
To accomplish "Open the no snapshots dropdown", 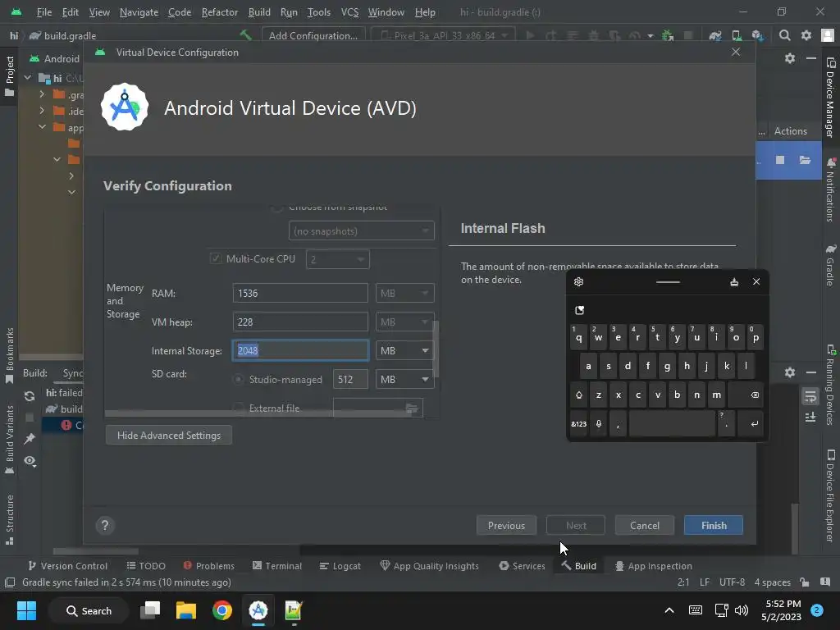I will (362, 231).
